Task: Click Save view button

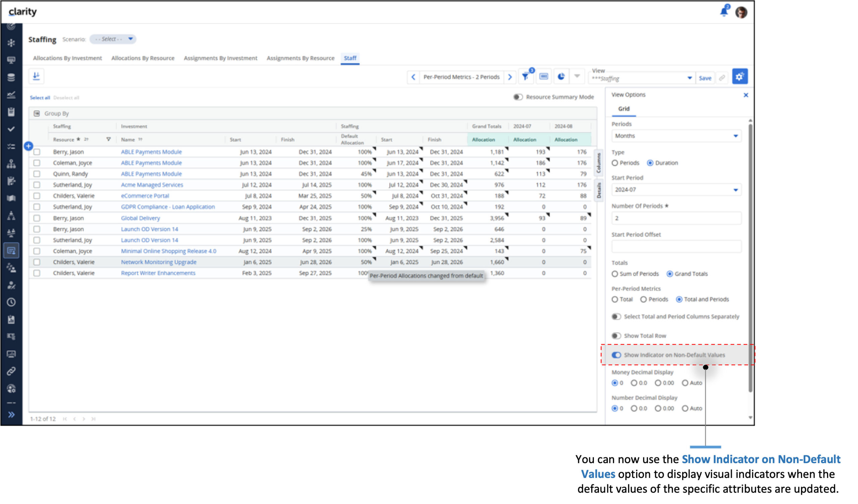Action: [x=705, y=78]
